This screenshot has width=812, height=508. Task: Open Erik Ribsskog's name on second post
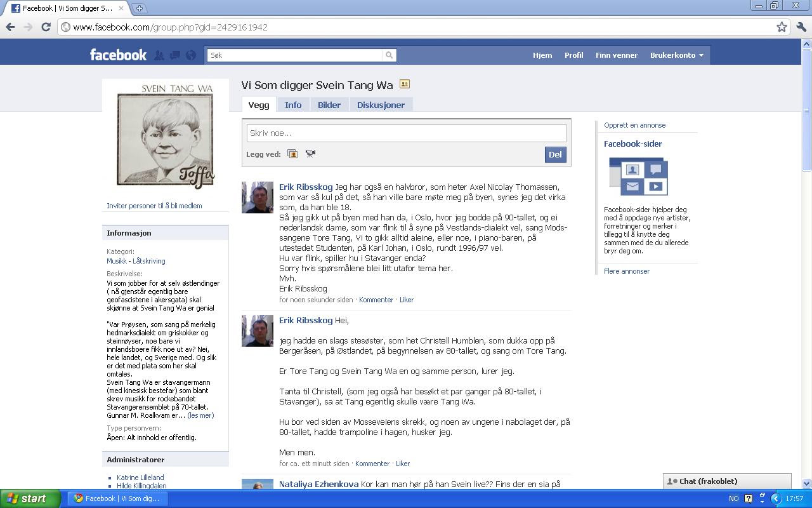coord(306,321)
